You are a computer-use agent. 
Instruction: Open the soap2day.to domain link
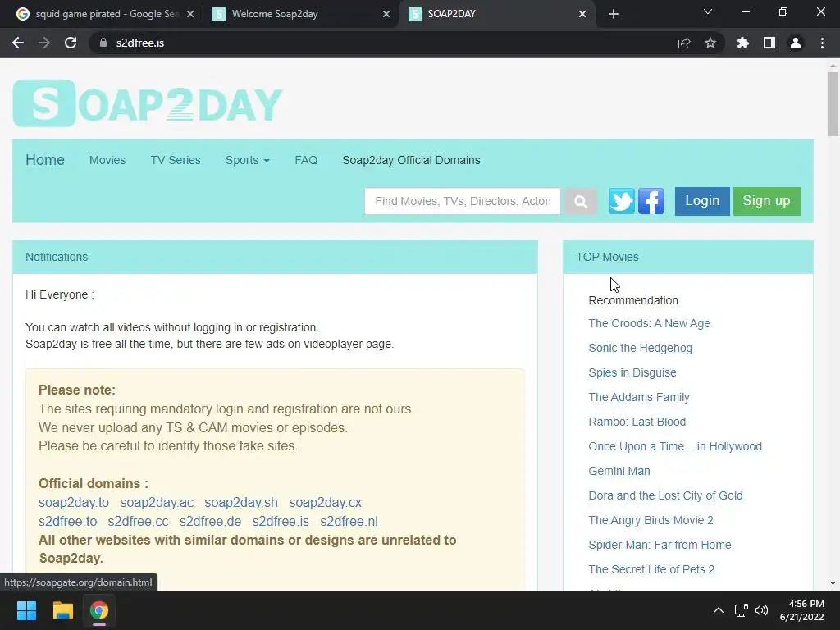click(x=73, y=503)
